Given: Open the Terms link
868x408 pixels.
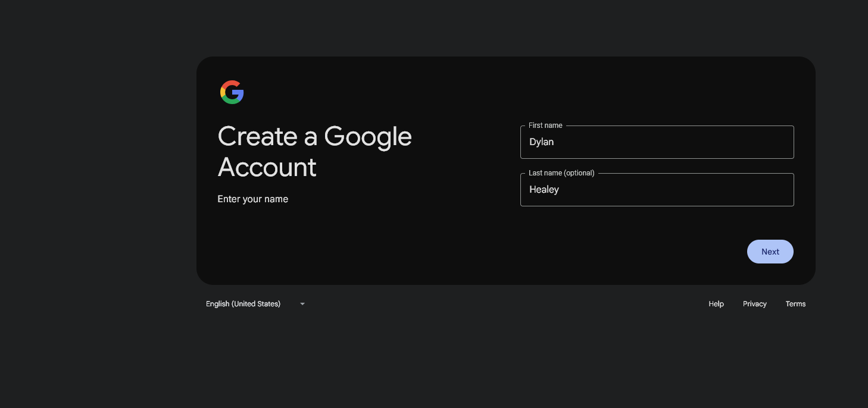Looking at the screenshot, I should (x=795, y=304).
